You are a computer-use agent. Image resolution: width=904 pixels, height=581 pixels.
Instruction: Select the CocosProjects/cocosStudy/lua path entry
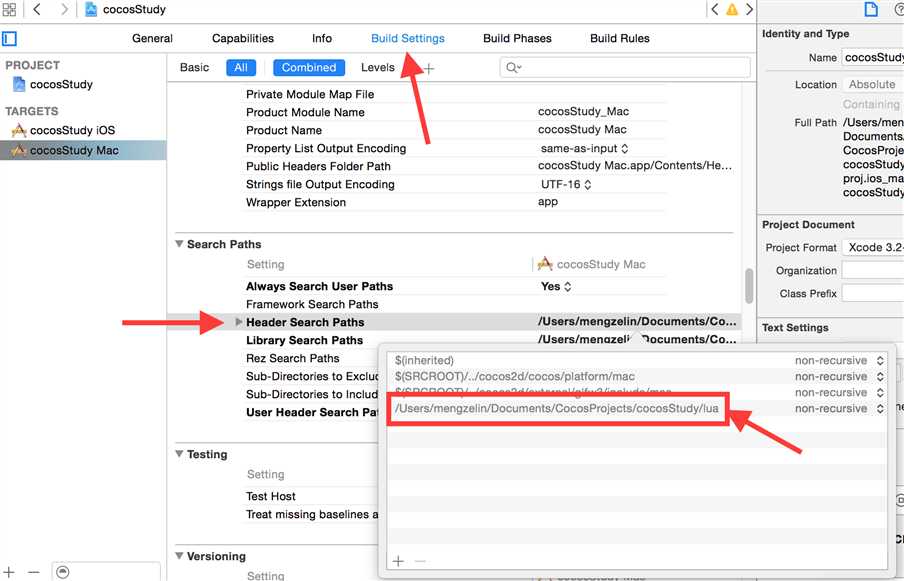click(557, 409)
